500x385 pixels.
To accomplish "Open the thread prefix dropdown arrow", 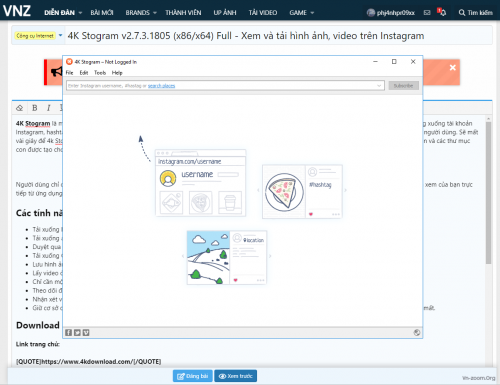I will [x=60, y=35].
